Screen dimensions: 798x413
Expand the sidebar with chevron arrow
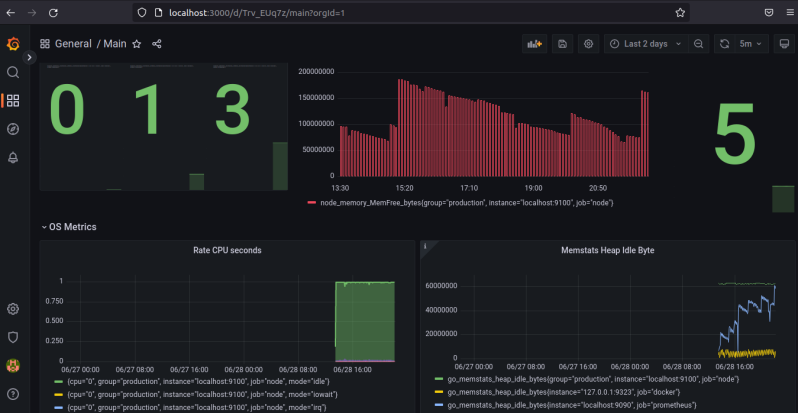click(x=30, y=58)
